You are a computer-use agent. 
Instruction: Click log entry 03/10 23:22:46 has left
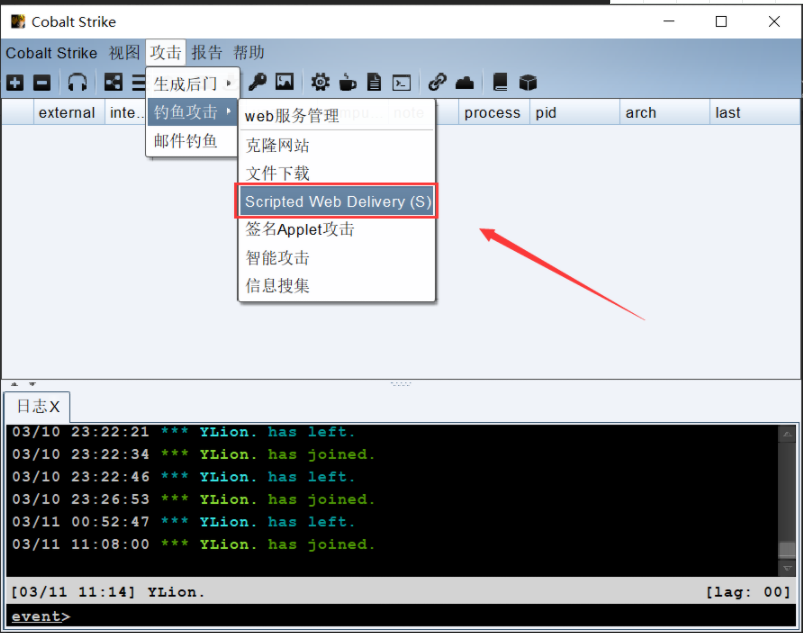(183, 477)
